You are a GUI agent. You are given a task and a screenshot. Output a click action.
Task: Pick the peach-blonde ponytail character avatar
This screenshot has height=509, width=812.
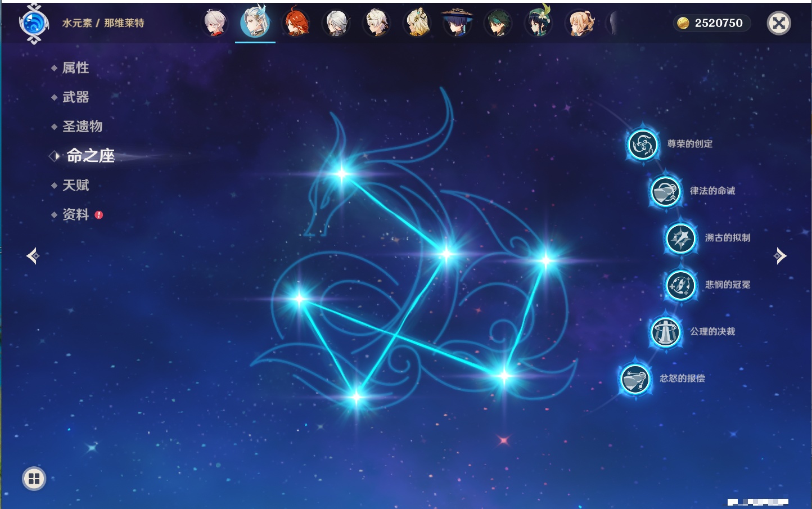pyautogui.click(x=579, y=23)
